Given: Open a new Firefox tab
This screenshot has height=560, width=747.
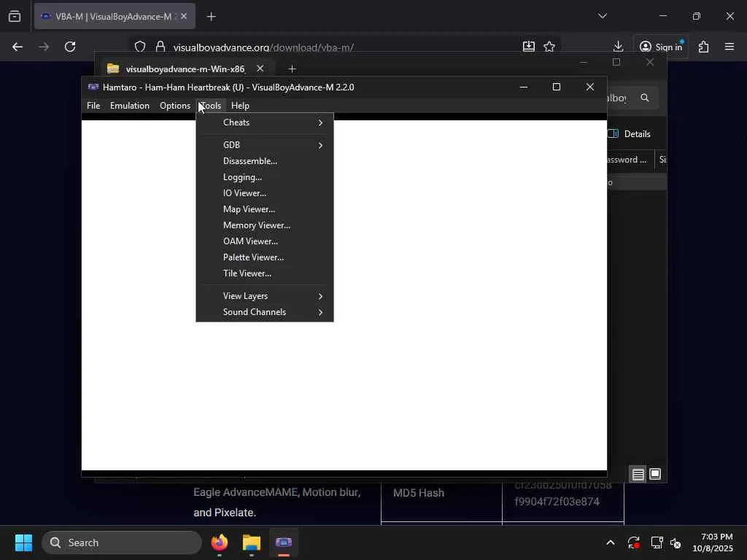Looking at the screenshot, I should click(x=212, y=17).
